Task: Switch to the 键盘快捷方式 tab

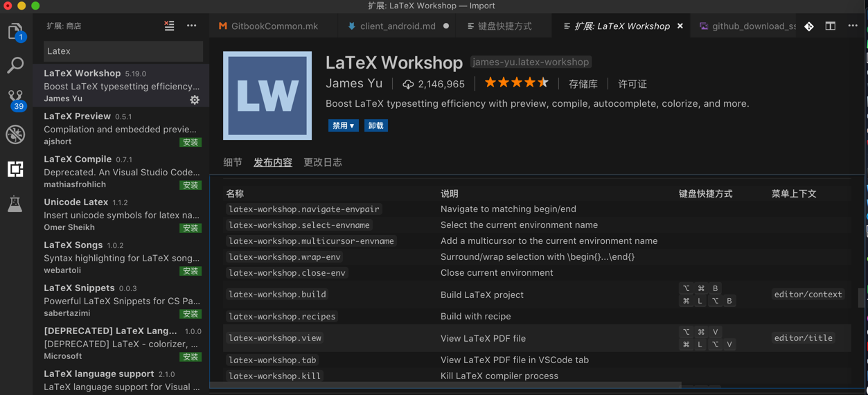Action: [505, 26]
